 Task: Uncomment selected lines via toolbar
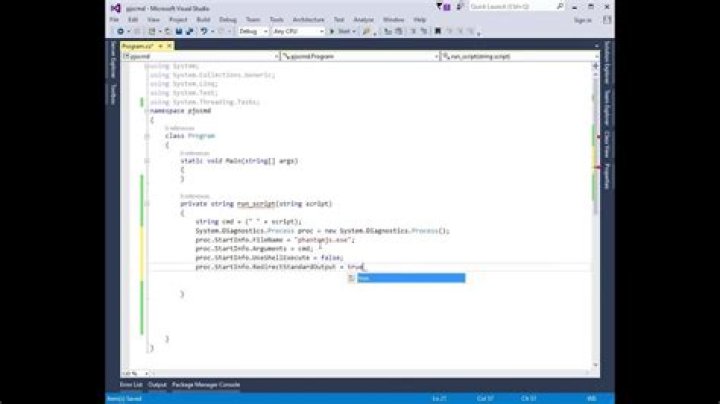[x=423, y=31]
